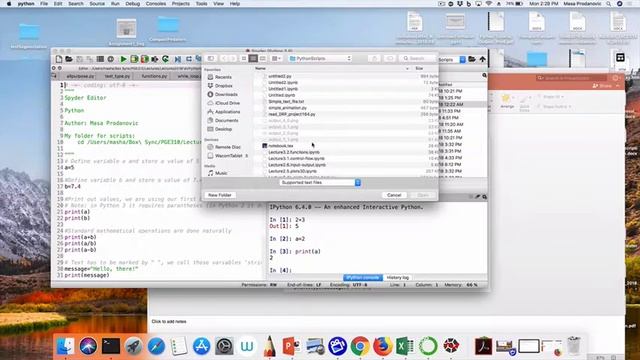Screen dimensions: 640x360
Task: Select iCloud Drive in dialog sidebar
Action: pos(223,103)
